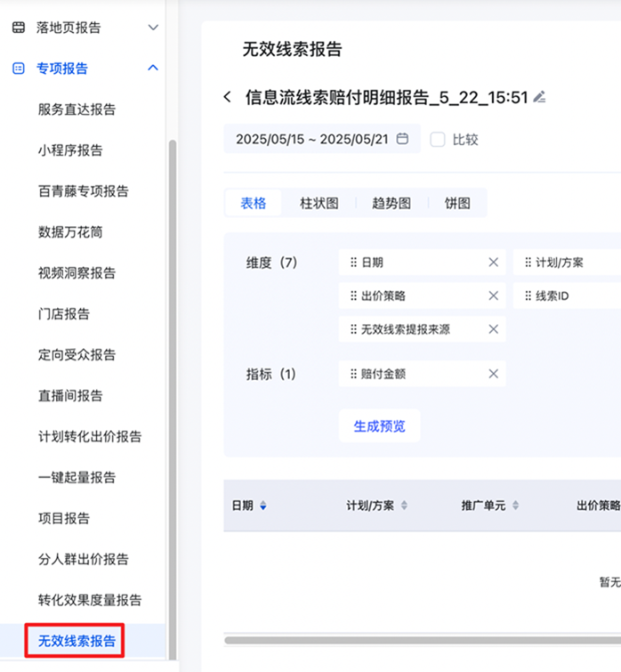The width and height of the screenshot is (621, 672).
Task: Remove the 无效线索提报来源 dimension tag
Action: [x=493, y=329]
